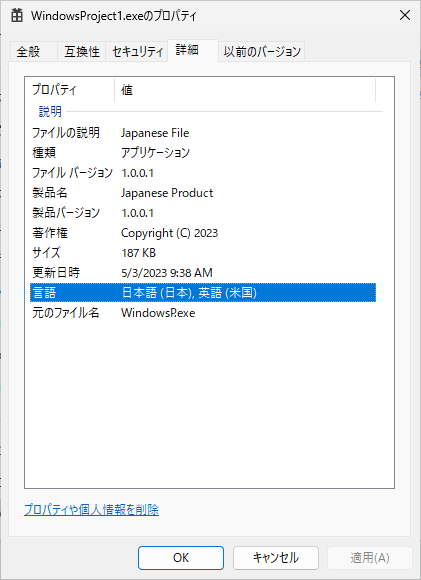Click the プロパティ column header
Screen dimensions: 421x580
tap(70, 90)
